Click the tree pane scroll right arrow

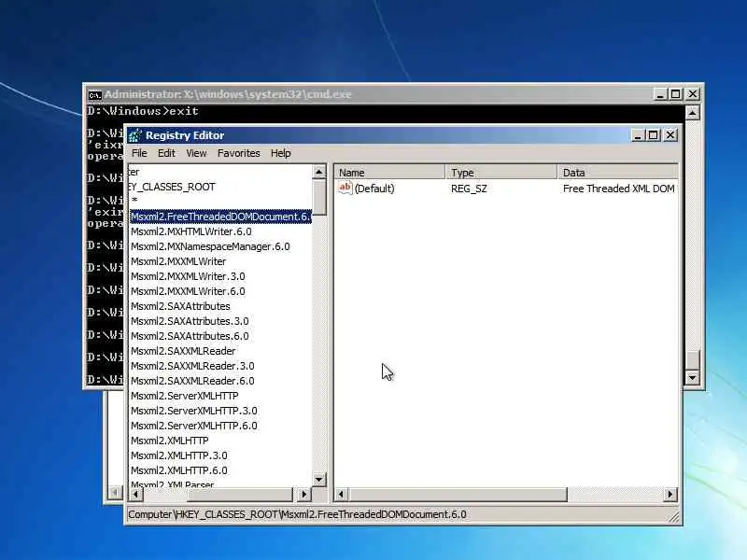[x=304, y=495]
